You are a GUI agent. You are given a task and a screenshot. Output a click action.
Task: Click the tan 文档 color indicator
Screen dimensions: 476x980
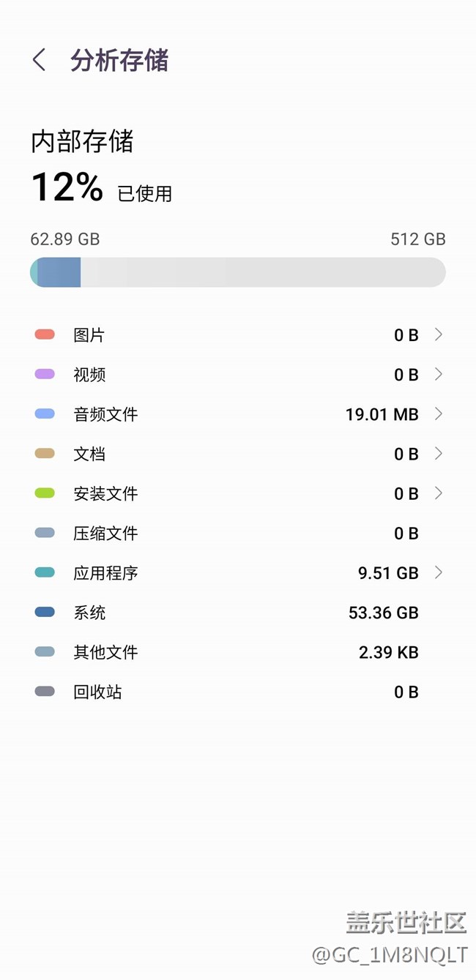click(45, 453)
